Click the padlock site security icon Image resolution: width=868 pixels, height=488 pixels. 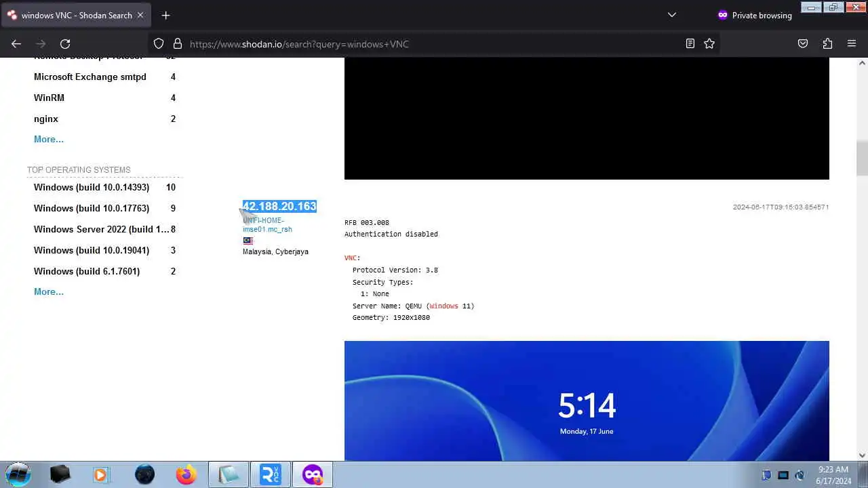tap(178, 43)
